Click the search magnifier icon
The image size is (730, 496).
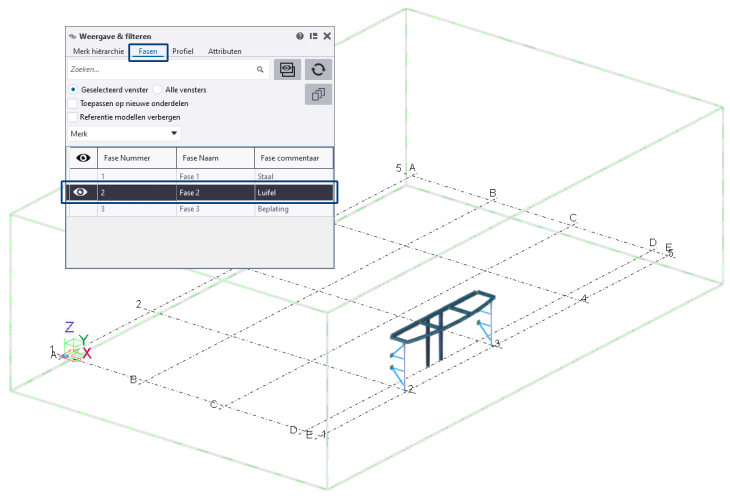click(x=260, y=70)
